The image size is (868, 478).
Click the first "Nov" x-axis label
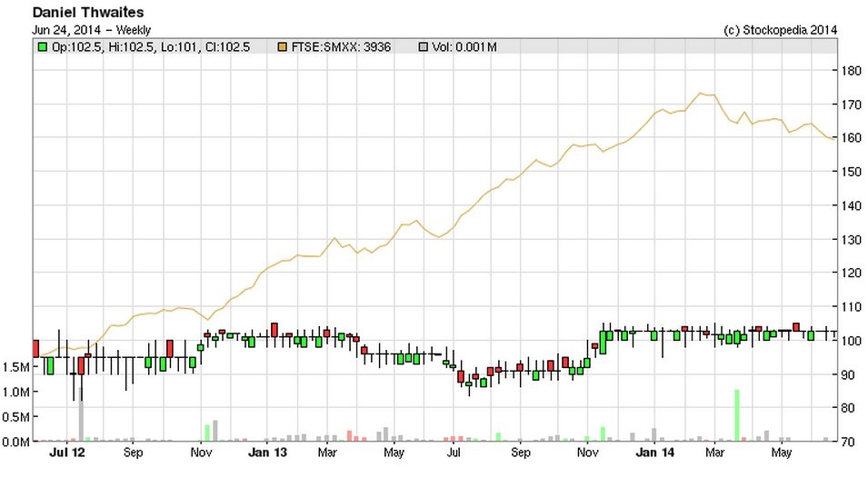(201, 453)
